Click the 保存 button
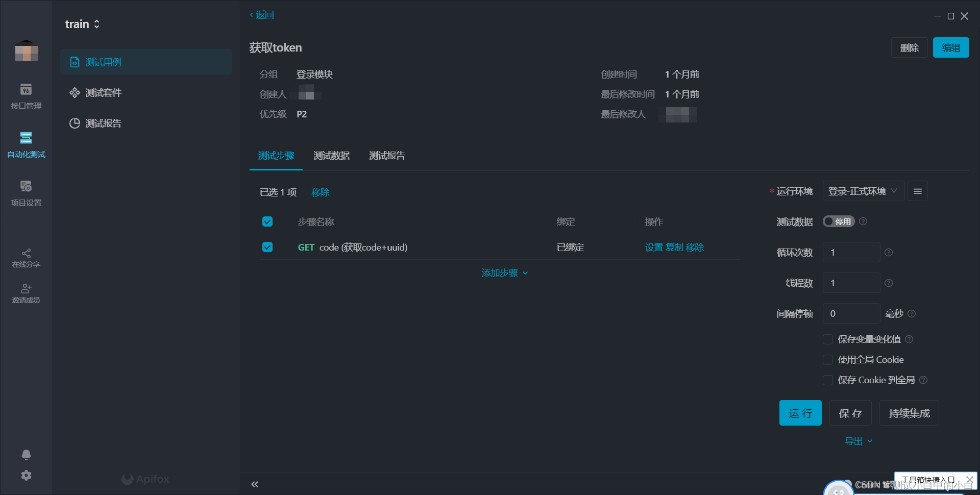Screen dimensions: 980x495 (850, 413)
